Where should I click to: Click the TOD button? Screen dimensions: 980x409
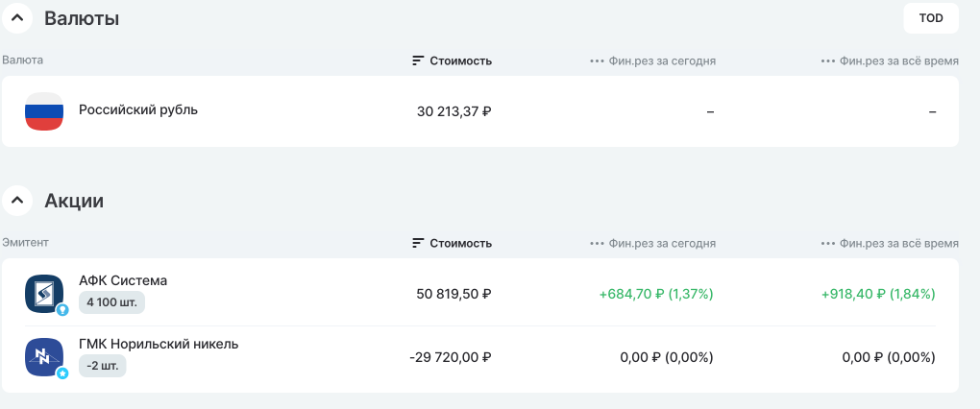[931, 18]
